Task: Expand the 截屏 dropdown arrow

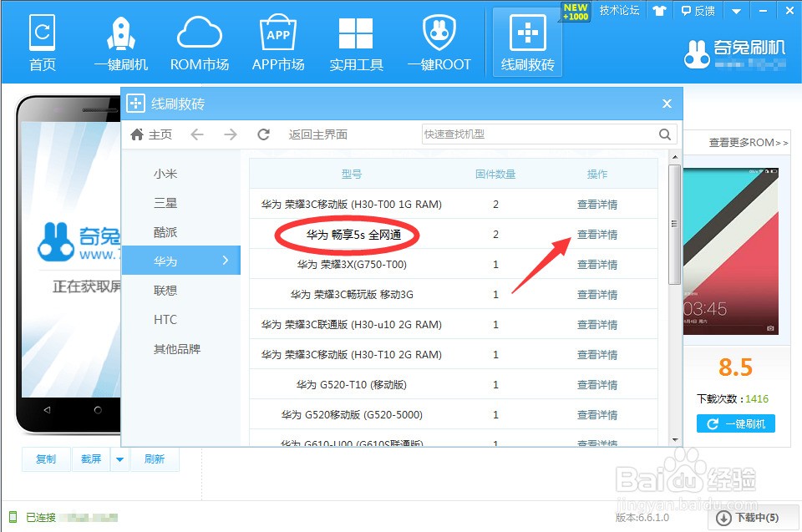Action: pos(119,459)
